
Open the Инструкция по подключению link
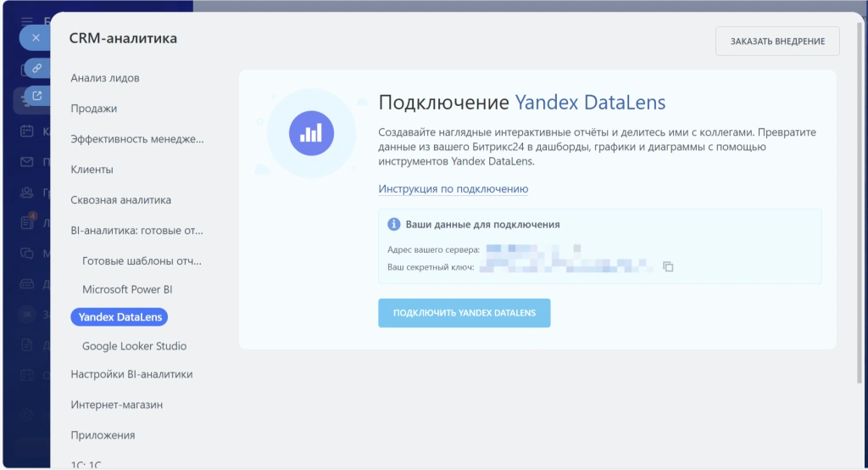point(453,189)
